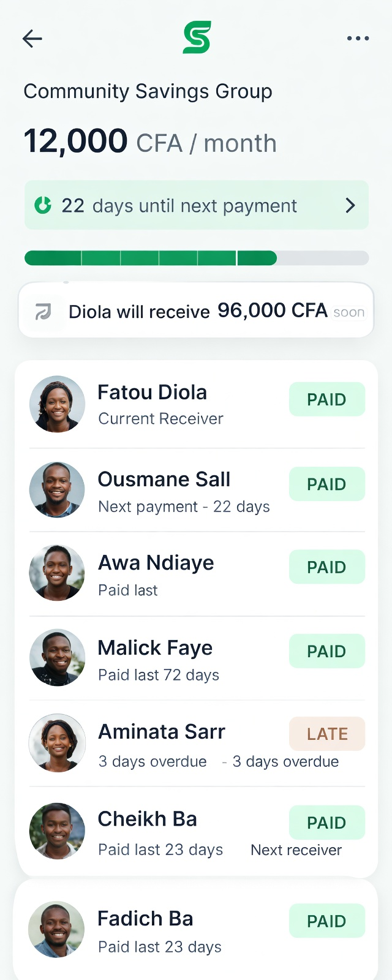Open the three-dot more options menu

pyautogui.click(x=358, y=39)
